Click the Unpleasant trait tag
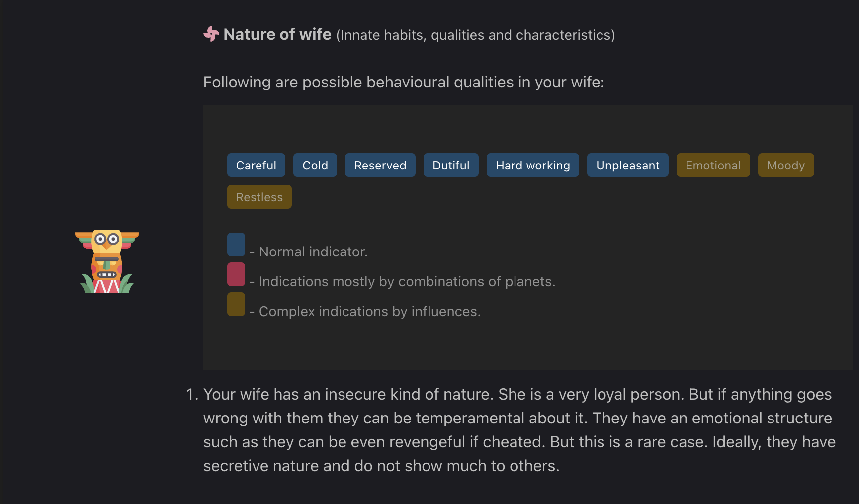Viewport: 859px width, 504px height. coord(628,165)
